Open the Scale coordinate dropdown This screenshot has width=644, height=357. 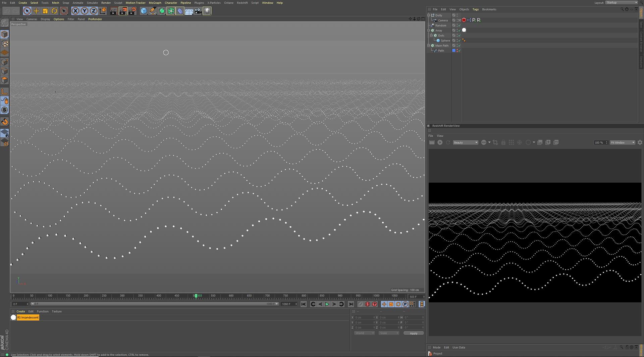(x=389, y=333)
